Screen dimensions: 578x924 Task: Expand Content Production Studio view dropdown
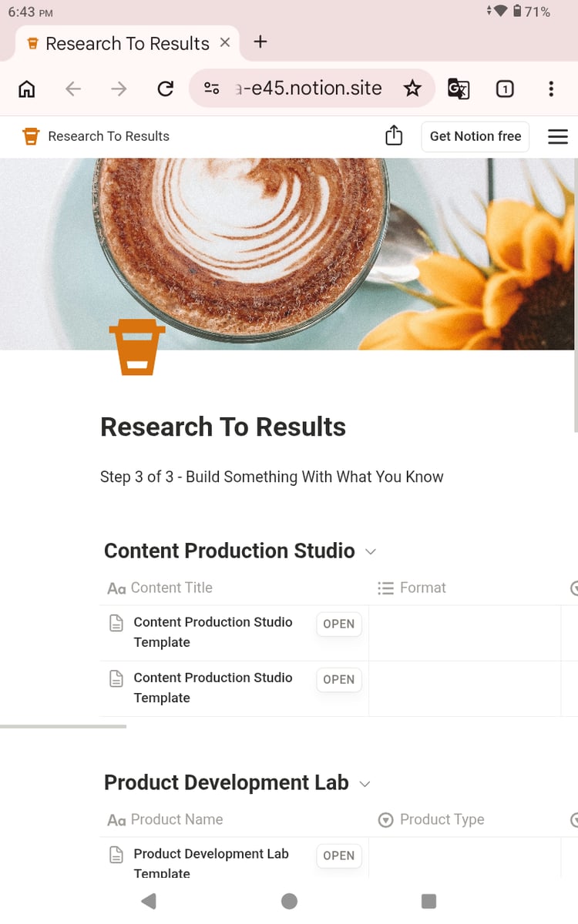[370, 552]
